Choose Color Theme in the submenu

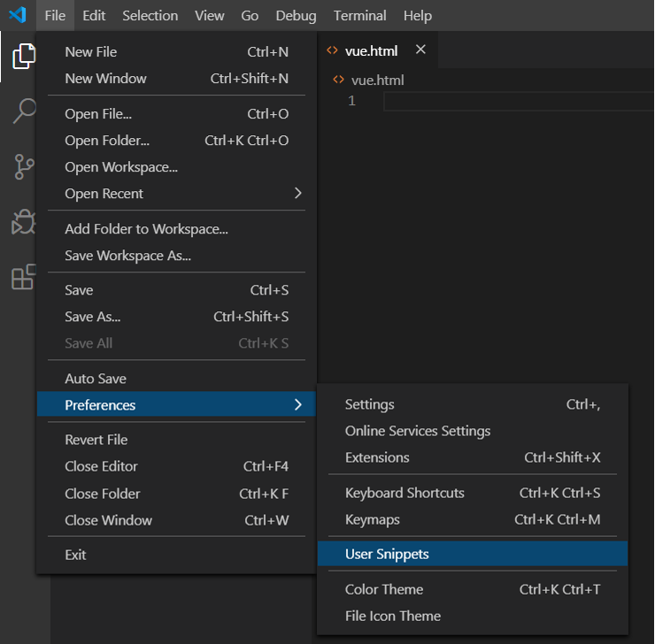(384, 589)
